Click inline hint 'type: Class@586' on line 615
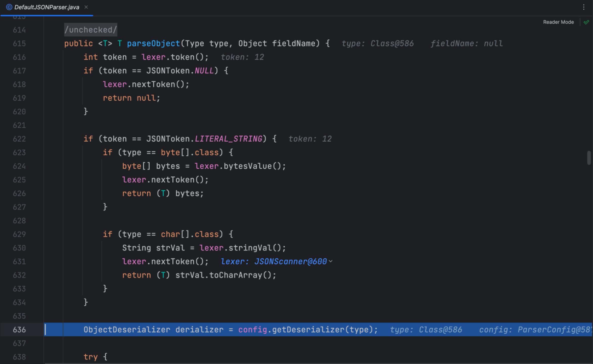Viewport: 593px width, 364px height. pyautogui.click(x=378, y=43)
